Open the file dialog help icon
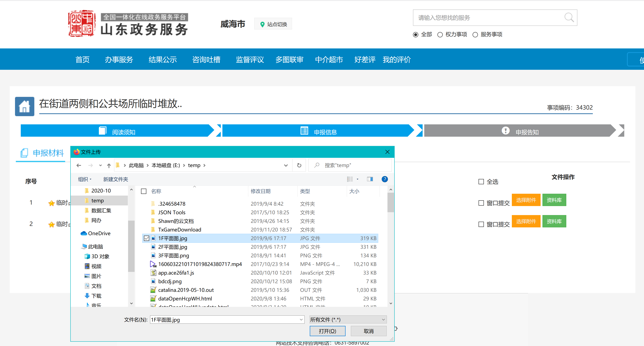Screen dimensions: 644x346 pos(385,179)
